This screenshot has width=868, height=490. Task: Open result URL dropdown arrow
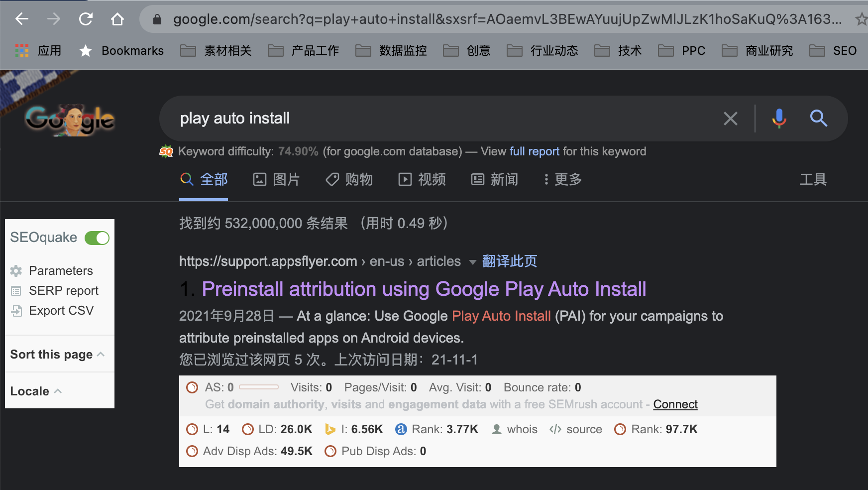(473, 261)
